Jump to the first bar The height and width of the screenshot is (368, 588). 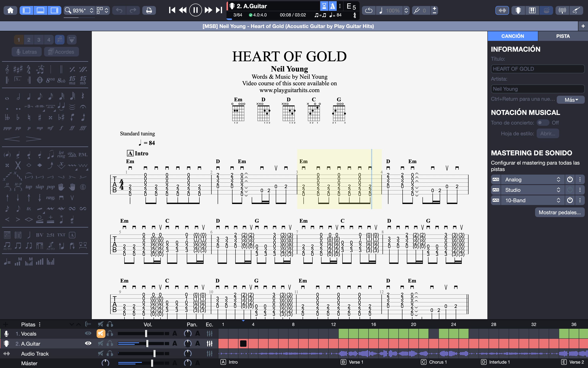[172, 10]
